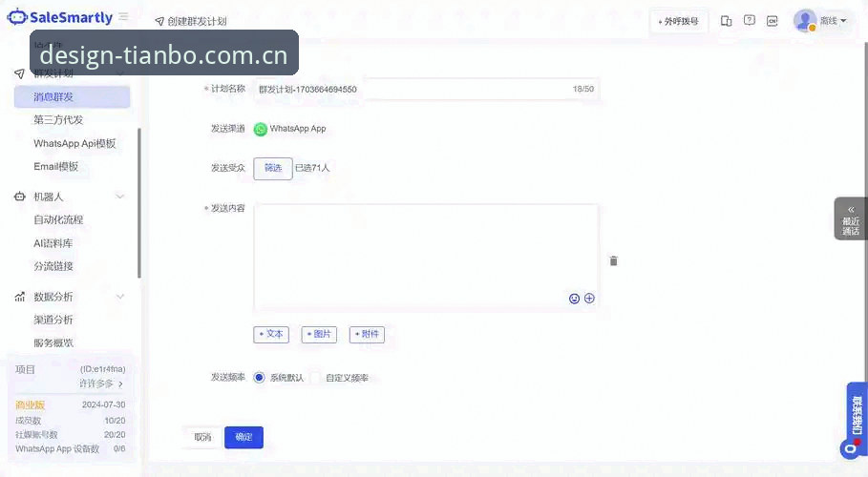Select 自定义频率 radio button
The width and height of the screenshot is (868, 477).
pyautogui.click(x=315, y=378)
